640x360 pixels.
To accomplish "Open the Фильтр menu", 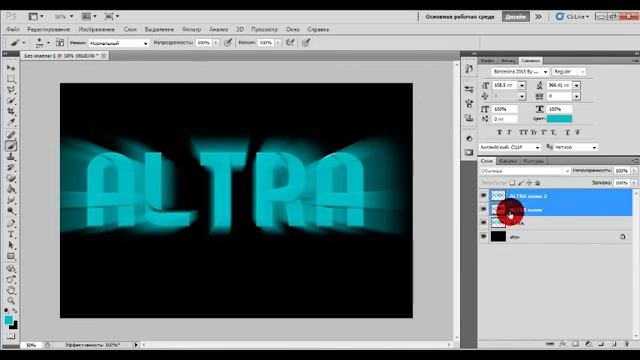I will click(x=191, y=29).
